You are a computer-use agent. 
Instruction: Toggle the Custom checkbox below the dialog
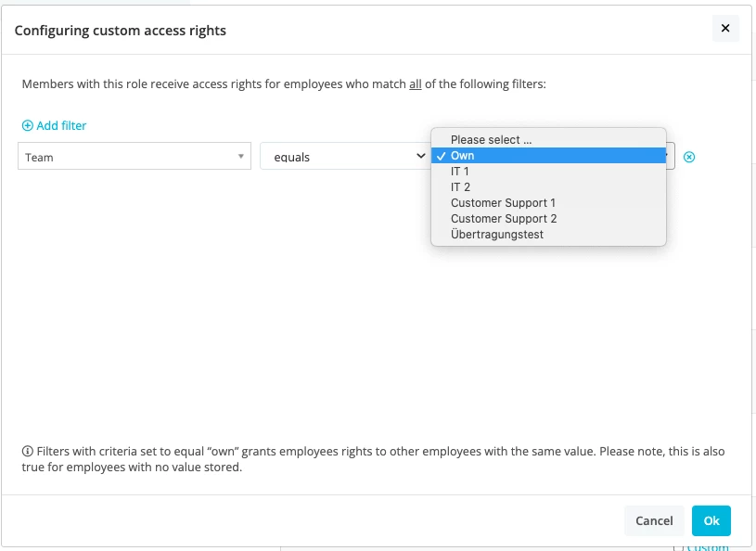tap(678, 547)
